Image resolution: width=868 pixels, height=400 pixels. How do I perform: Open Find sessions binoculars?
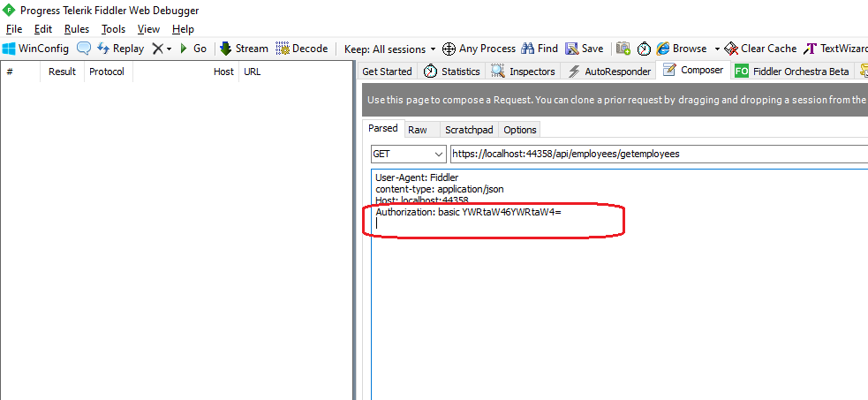[540, 49]
